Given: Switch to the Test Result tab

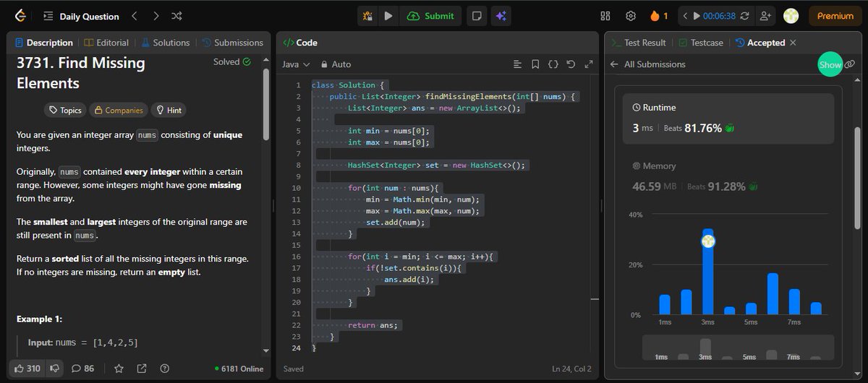Looking at the screenshot, I should (639, 43).
